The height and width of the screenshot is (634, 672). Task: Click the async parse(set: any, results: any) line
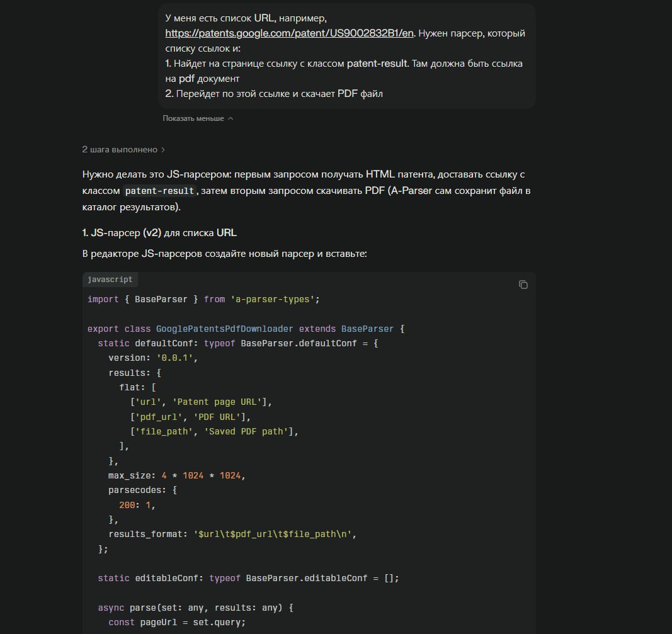pos(196,608)
